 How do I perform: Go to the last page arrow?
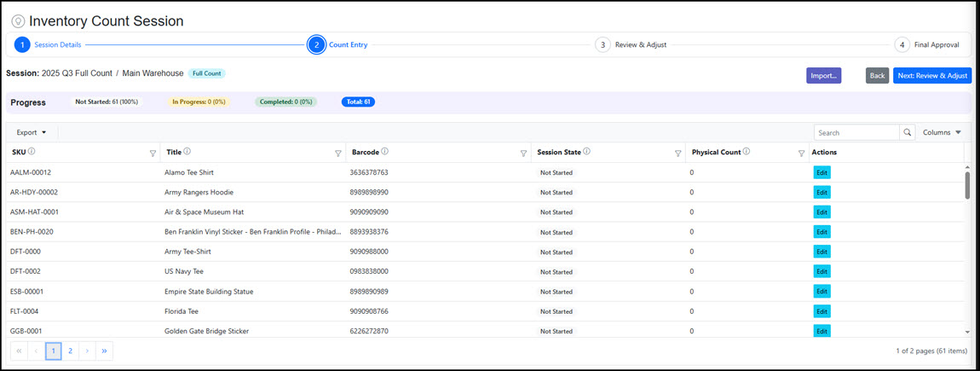[x=104, y=351]
